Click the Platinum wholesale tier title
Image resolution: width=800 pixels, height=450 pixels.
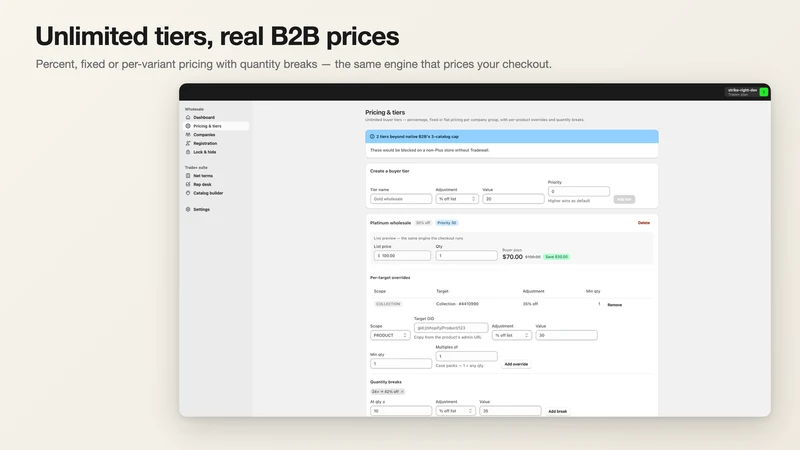[390, 223]
